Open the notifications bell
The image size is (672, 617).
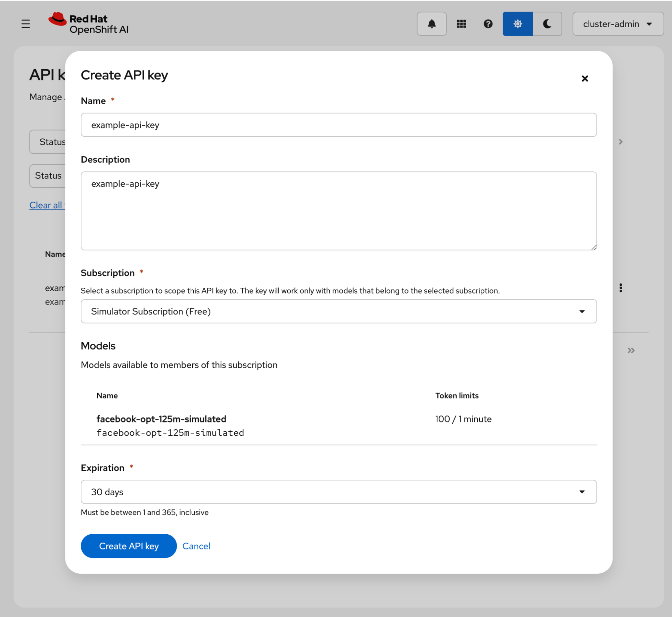tap(432, 24)
